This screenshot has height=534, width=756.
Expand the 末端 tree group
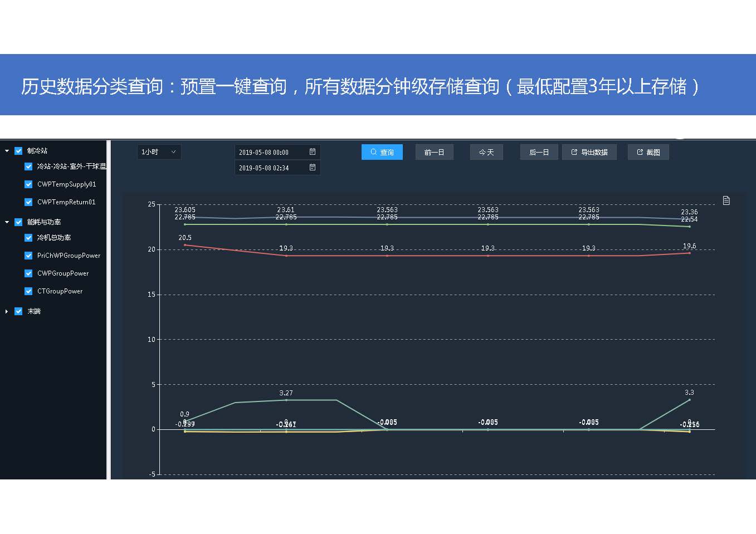click(x=7, y=311)
